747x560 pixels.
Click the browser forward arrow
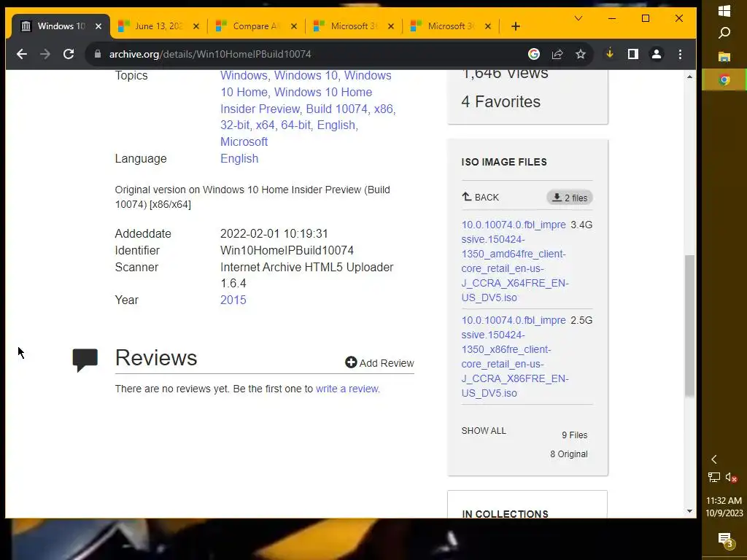click(x=45, y=54)
